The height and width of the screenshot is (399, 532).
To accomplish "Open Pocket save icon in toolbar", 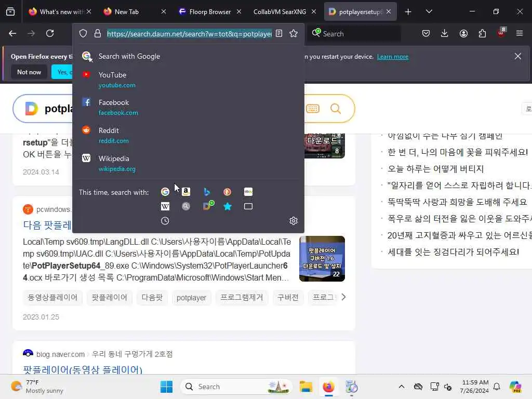I will click(426, 33).
